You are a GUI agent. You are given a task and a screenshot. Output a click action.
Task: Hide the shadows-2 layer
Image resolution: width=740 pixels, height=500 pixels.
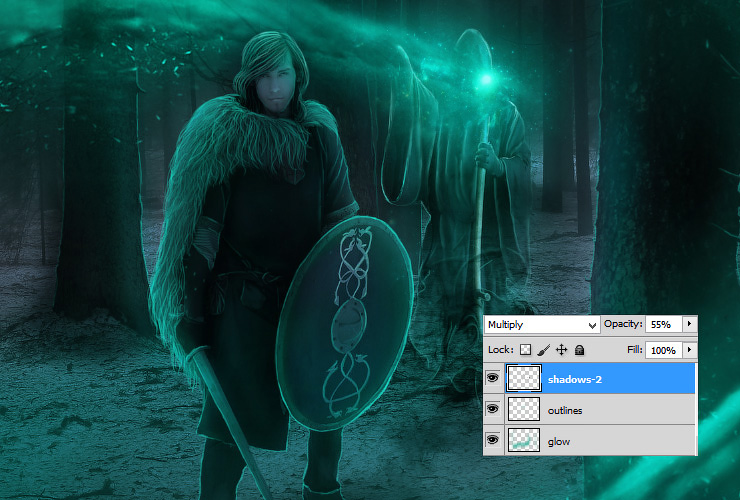(493, 378)
